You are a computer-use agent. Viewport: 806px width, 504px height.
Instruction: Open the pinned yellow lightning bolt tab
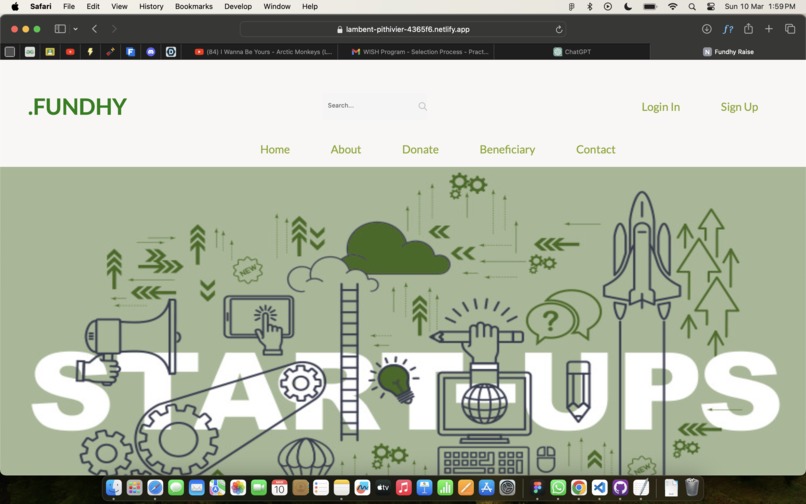(90, 51)
